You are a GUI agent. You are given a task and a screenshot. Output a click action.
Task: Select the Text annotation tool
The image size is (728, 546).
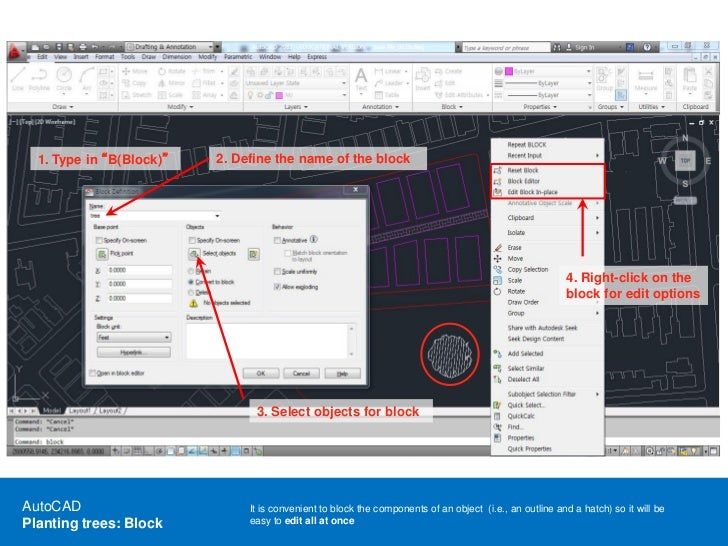pyautogui.click(x=361, y=79)
